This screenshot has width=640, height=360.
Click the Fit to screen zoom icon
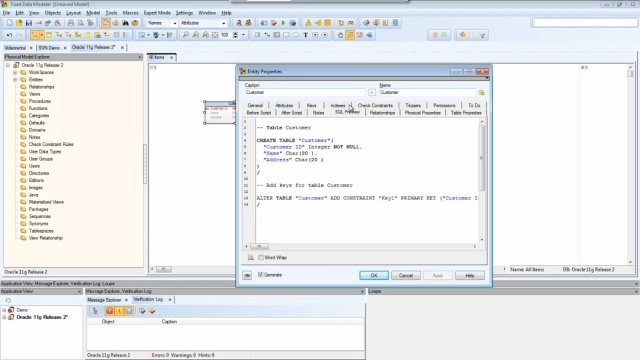point(215,35)
